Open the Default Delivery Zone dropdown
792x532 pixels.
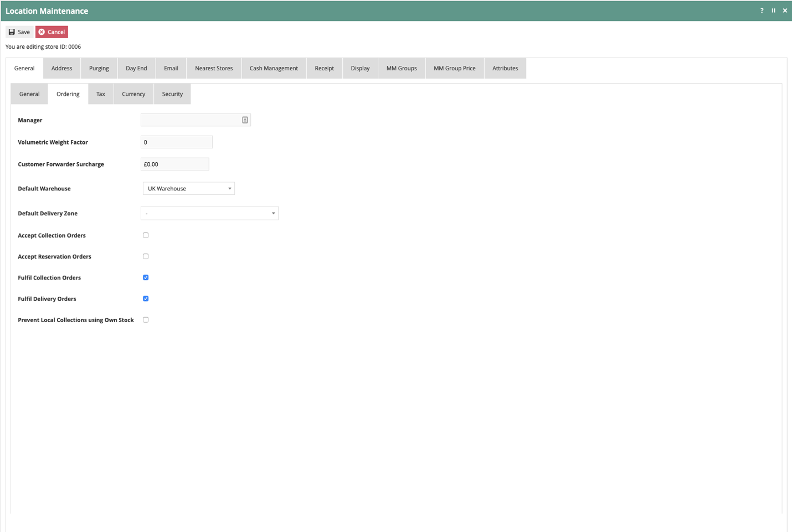[209, 213]
